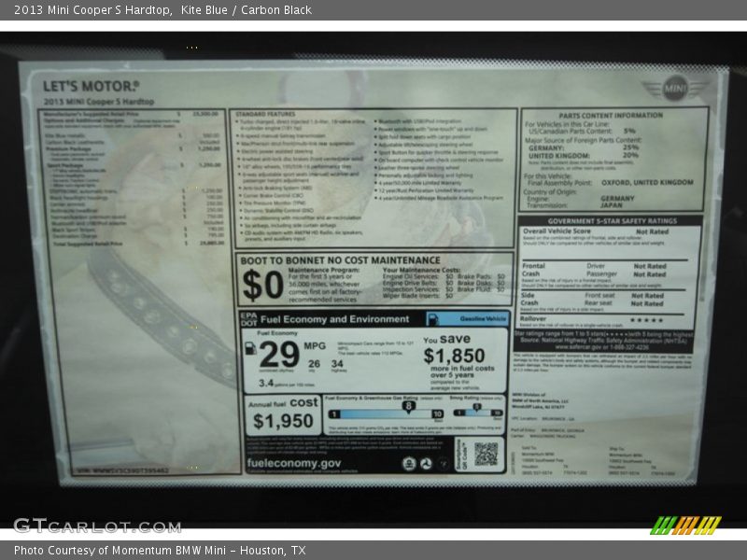Image resolution: width=747 pixels, height=560 pixels.
Task: Click the photo title '2013 Mini Cooper S Hardtop'
Action: pos(92,10)
